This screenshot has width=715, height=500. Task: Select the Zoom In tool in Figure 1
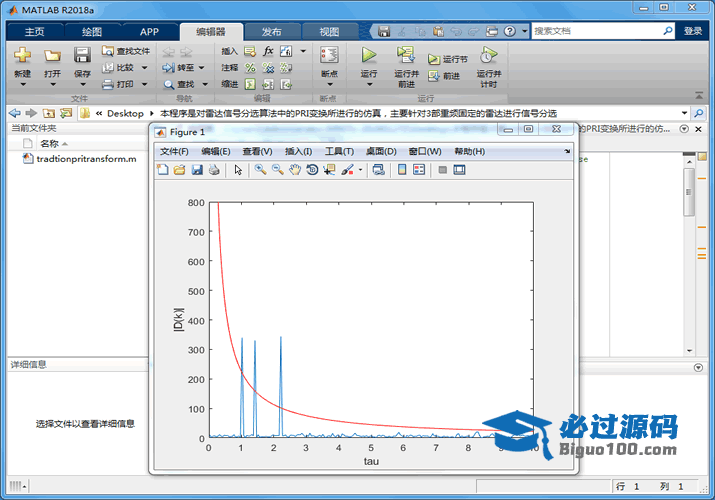coord(260,170)
